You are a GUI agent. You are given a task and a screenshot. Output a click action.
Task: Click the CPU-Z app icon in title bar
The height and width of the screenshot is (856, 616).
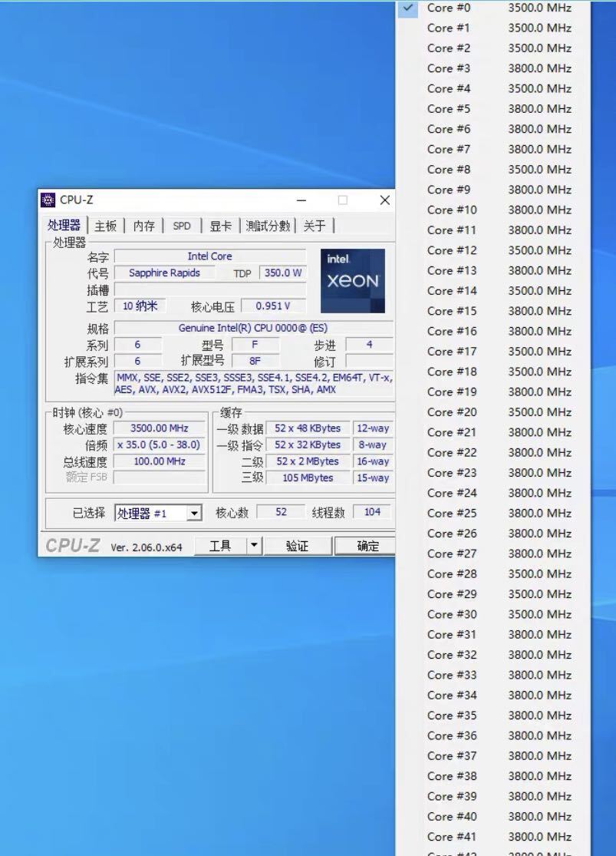coord(48,200)
